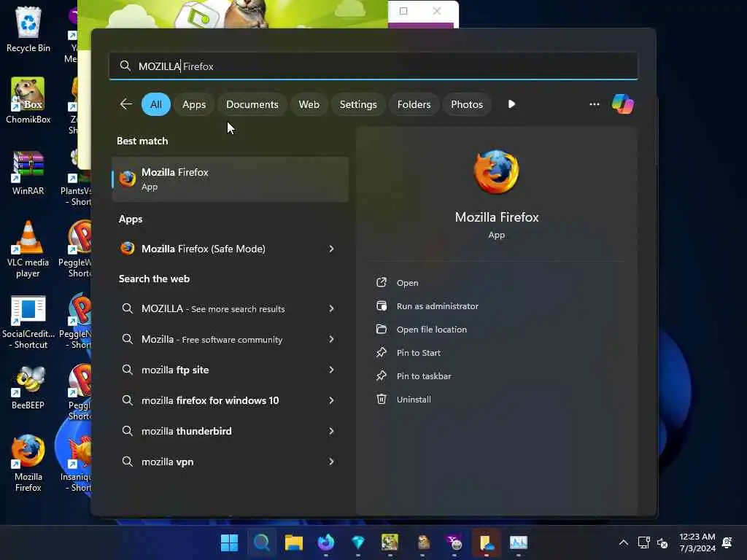Expand mozilla firefox for windows 10 chevron

pyautogui.click(x=331, y=400)
